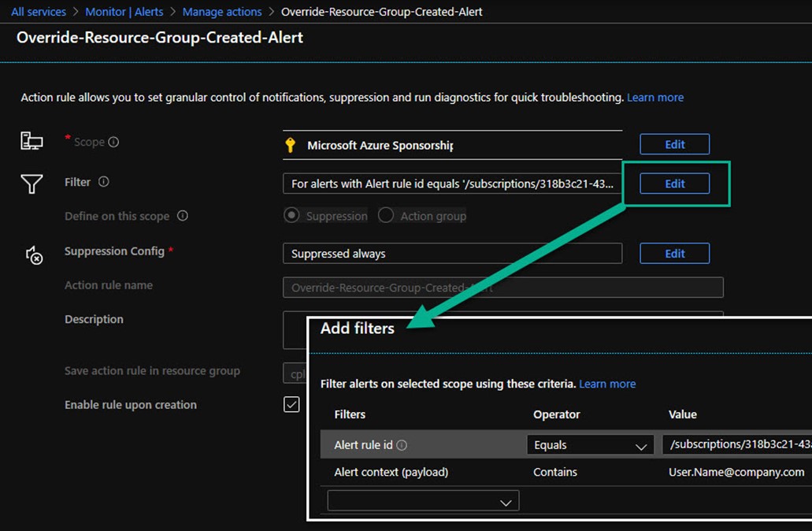
Task: Click the Suppression Config icon
Action: 34,254
